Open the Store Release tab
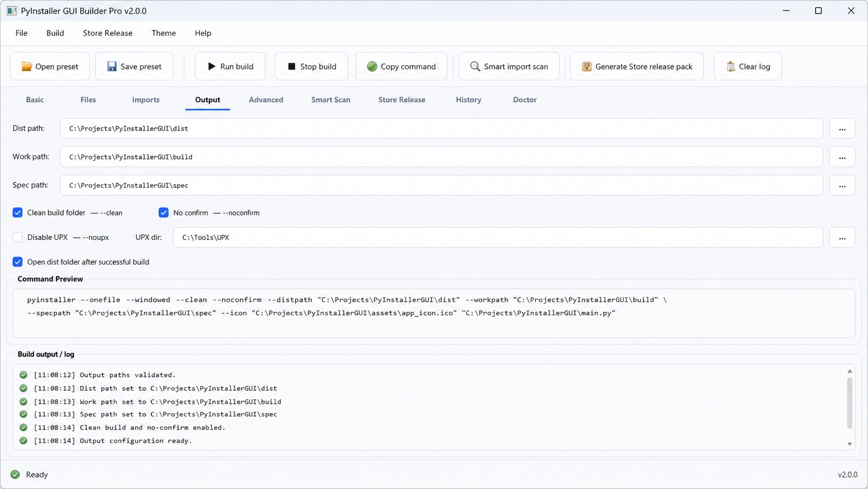 pyautogui.click(x=402, y=100)
